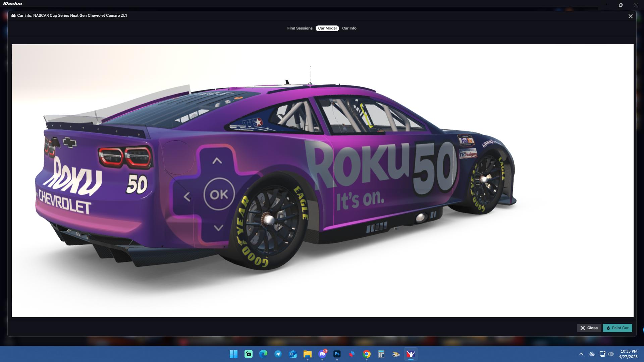Image resolution: width=644 pixels, height=362 pixels.
Task: Open File Explorer in taskbar
Action: (x=307, y=354)
